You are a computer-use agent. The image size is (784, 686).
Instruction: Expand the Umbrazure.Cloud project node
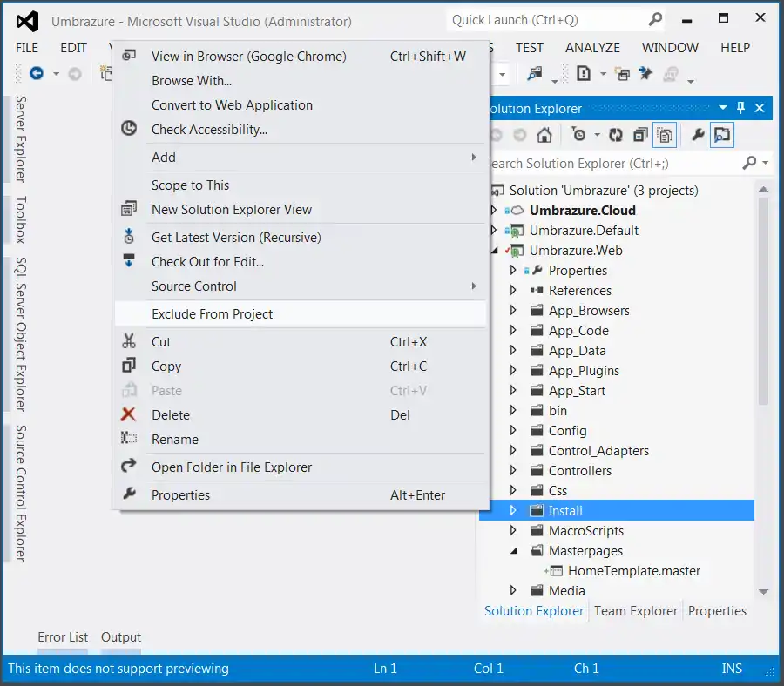pos(494,211)
